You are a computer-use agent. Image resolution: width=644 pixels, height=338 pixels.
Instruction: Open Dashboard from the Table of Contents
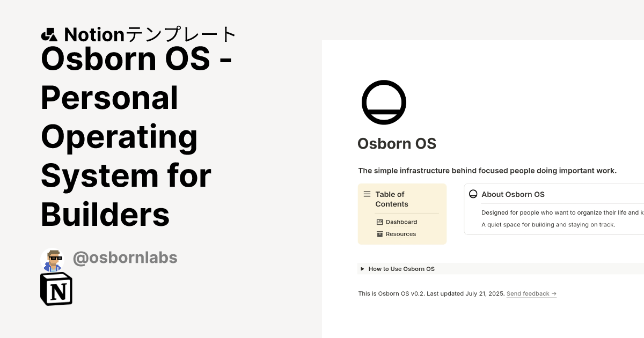(x=401, y=222)
